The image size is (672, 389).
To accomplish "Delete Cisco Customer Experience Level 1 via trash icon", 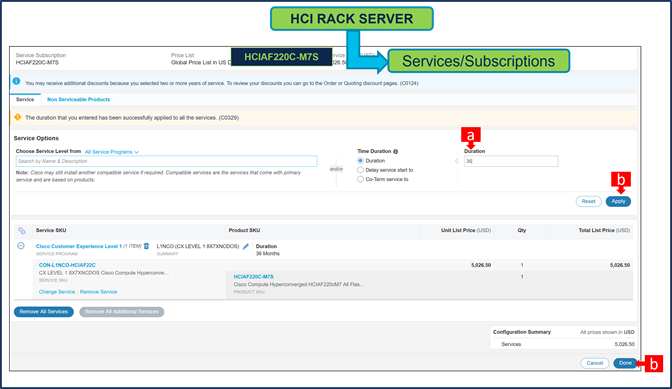I will tap(146, 246).
